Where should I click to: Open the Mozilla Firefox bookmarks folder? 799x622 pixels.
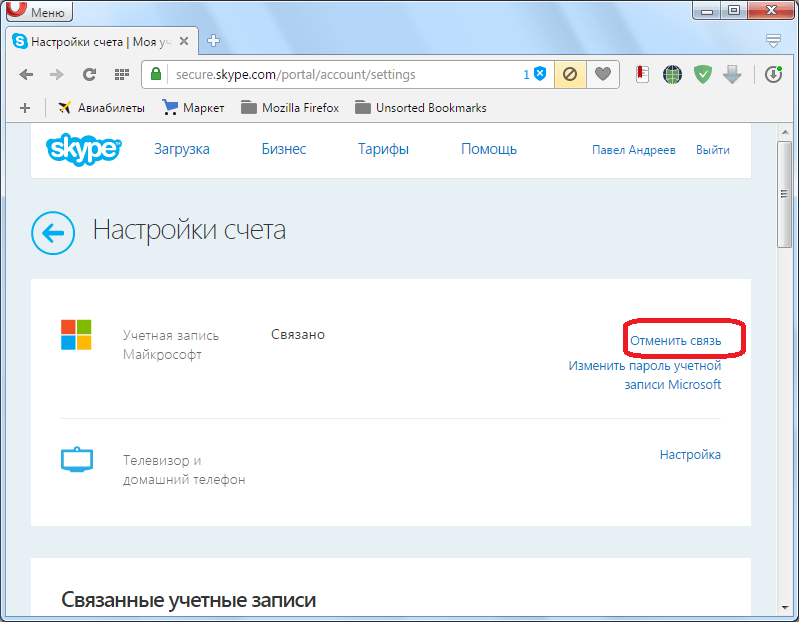click(x=290, y=108)
